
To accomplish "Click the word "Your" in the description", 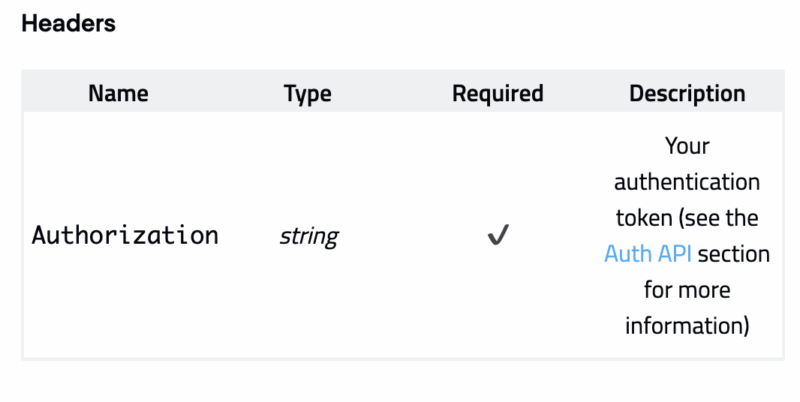I will tap(687, 146).
